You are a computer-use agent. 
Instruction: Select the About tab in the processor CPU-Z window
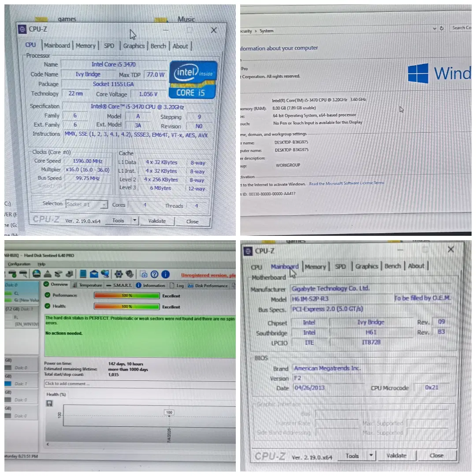[x=180, y=46]
